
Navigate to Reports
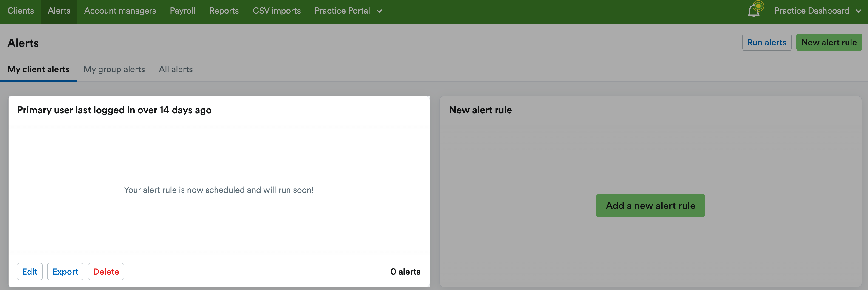pos(224,11)
